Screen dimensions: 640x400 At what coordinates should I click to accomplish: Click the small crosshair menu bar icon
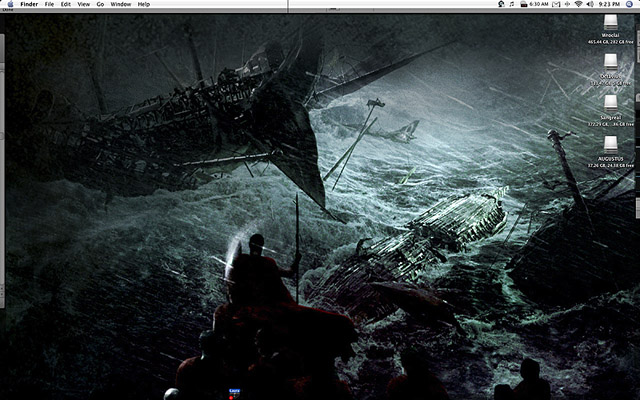coord(567,4)
